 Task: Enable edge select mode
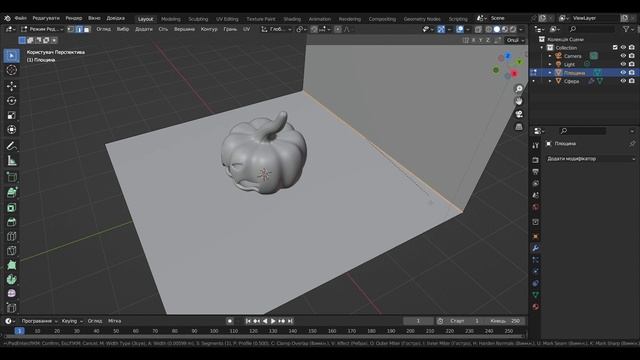point(79,29)
